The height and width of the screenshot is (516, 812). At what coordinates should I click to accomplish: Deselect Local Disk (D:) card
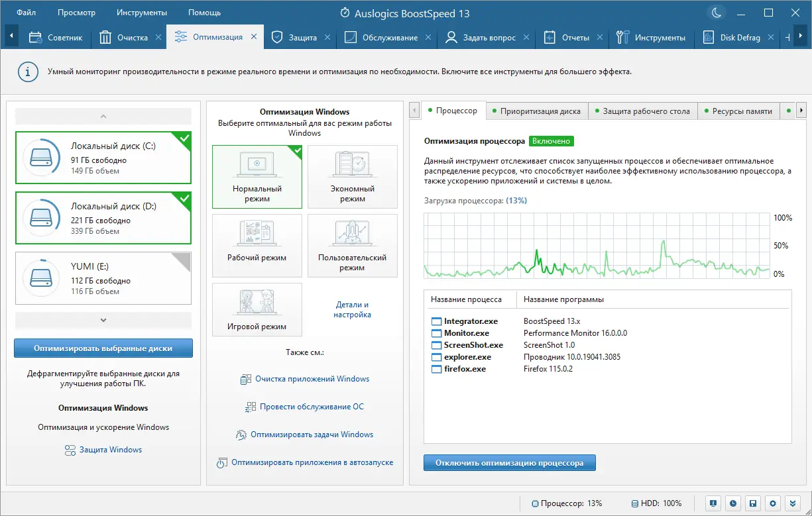[103, 218]
